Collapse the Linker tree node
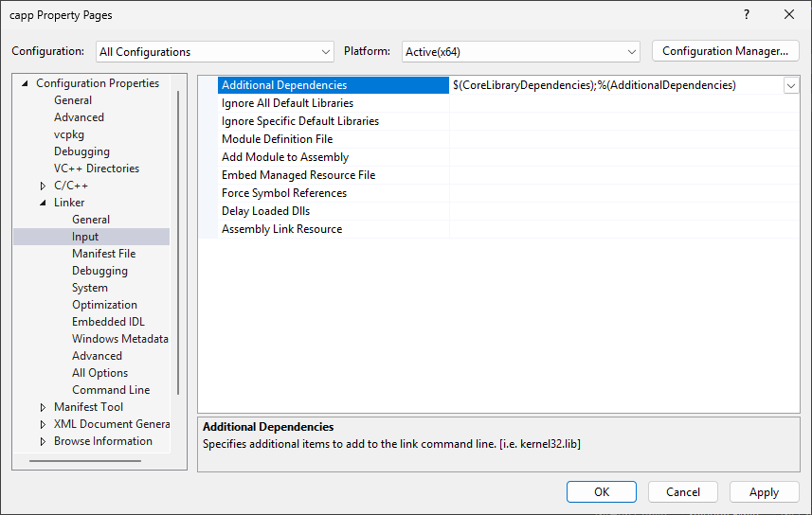 click(x=43, y=203)
